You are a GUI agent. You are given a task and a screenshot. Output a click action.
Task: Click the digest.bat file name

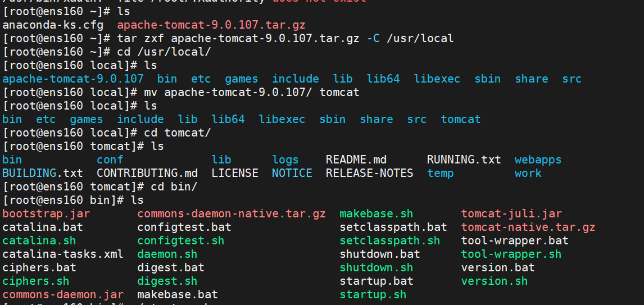pos(170,267)
